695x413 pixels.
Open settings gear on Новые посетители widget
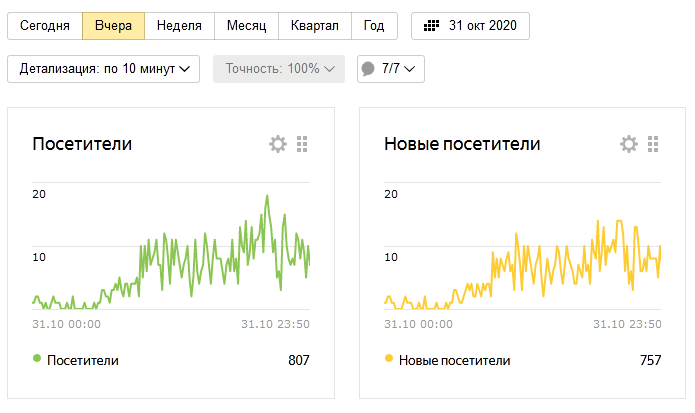[629, 144]
